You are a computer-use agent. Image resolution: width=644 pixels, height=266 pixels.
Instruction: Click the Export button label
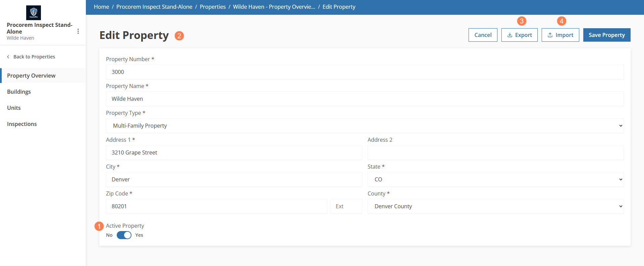(524, 35)
